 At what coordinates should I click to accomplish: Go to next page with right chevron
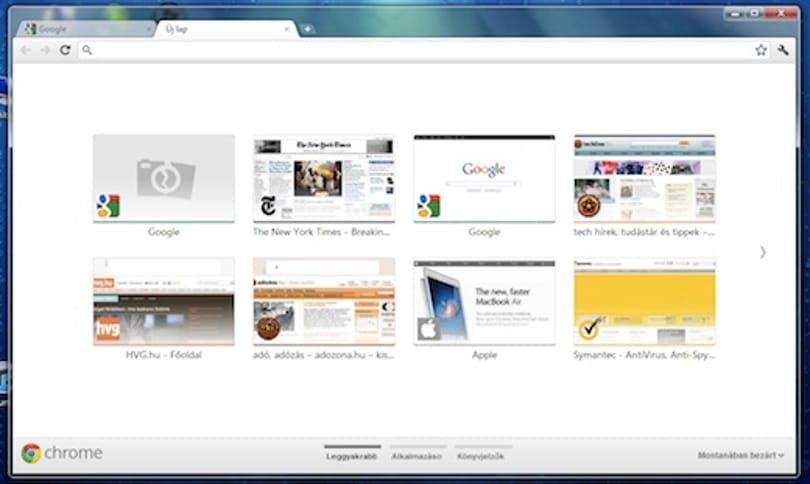[x=763, y=252]
